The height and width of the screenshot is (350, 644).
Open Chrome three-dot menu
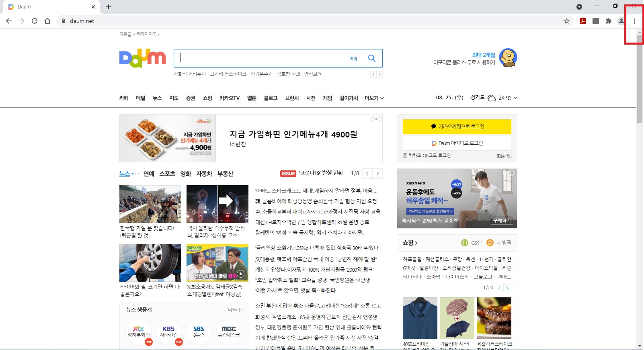click(634, 21)
